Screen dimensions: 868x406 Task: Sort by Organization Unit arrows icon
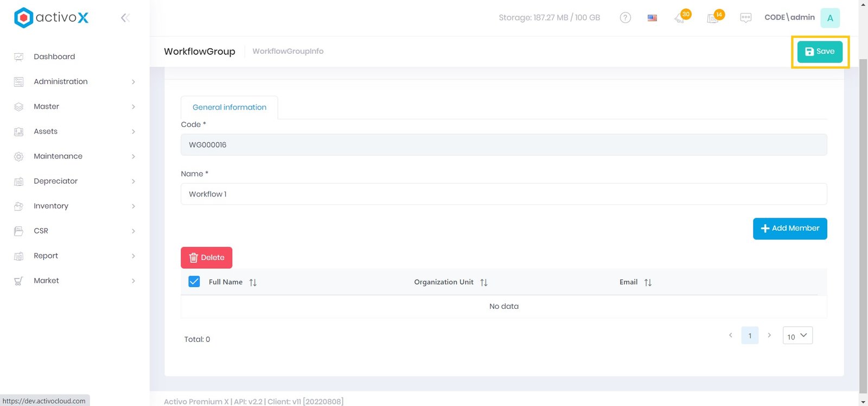[x=484, y=282]
